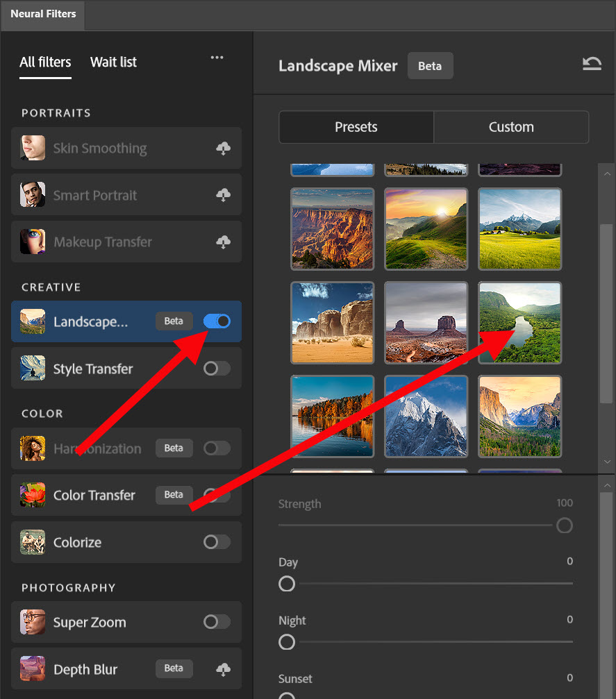Enable the Color Transfer toggle

217,495
